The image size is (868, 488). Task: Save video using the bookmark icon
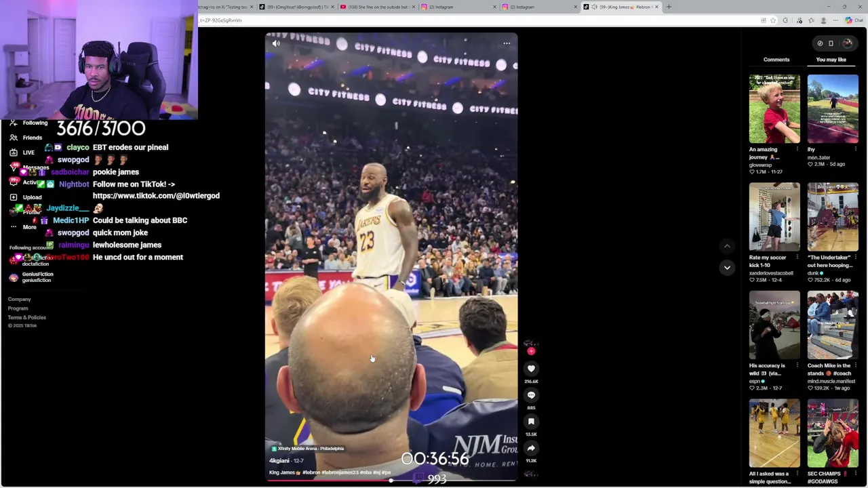click(531, 421)
